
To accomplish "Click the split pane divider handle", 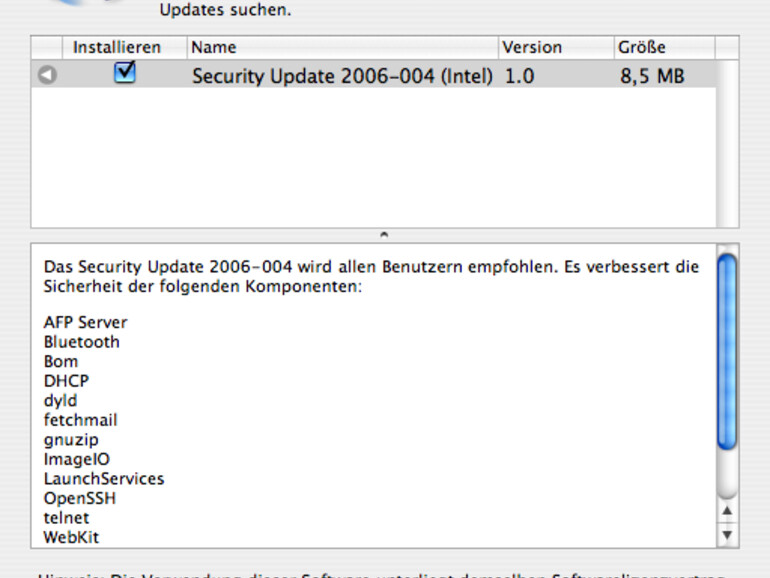I will click(385, 235).
